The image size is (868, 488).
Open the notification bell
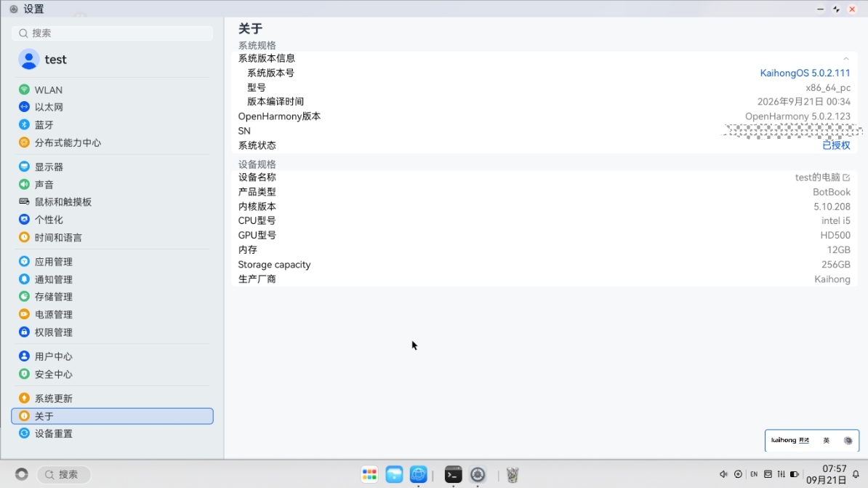pos(856,474)
